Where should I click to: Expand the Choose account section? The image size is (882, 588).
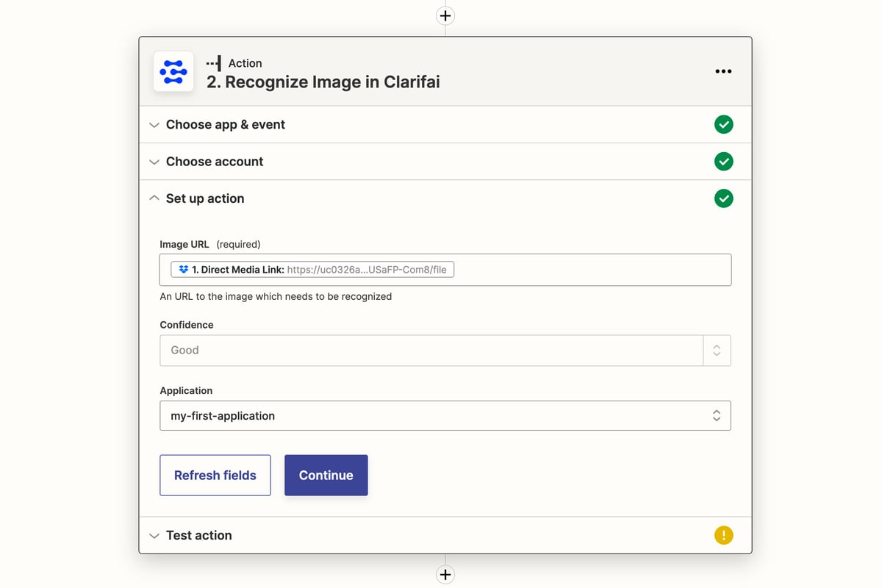coord(214,162)
